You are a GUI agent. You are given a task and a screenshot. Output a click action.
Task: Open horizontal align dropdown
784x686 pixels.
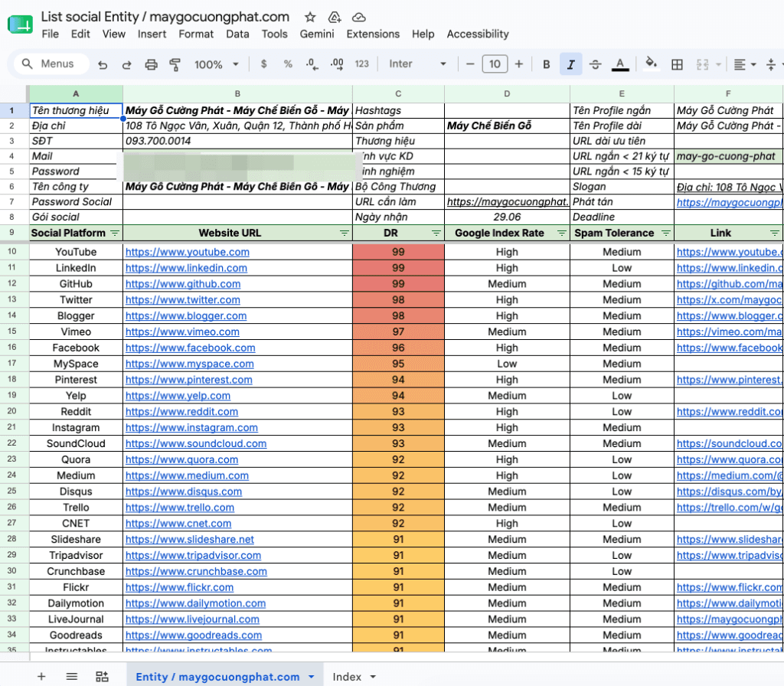coord(744,64)
